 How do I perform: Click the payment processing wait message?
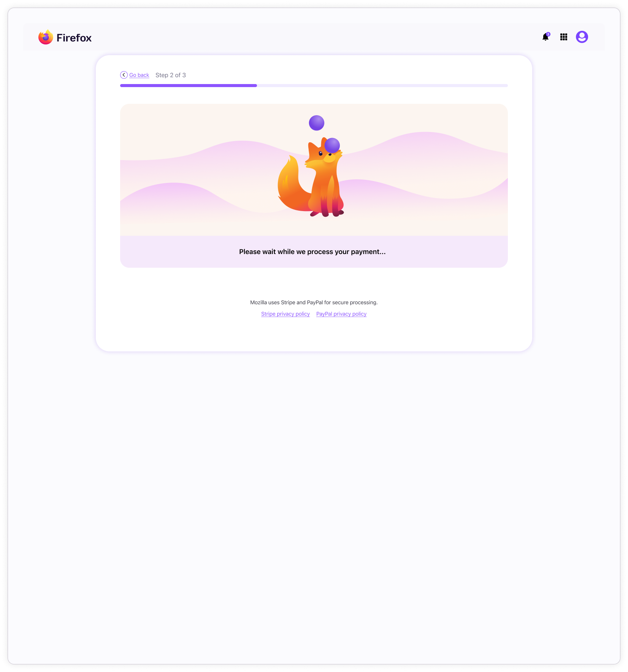pyautogui.click(x=312, y=252)
